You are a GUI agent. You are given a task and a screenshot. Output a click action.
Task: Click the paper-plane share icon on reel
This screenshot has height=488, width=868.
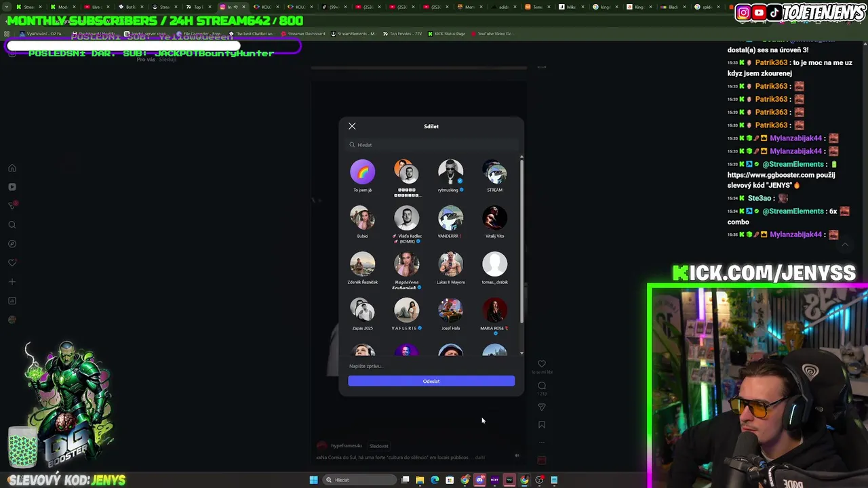pyautogui.click(x=542, y=407)
